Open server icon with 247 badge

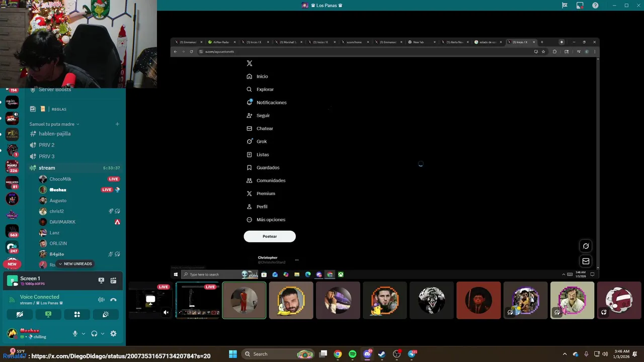click(x=12, y=247)
